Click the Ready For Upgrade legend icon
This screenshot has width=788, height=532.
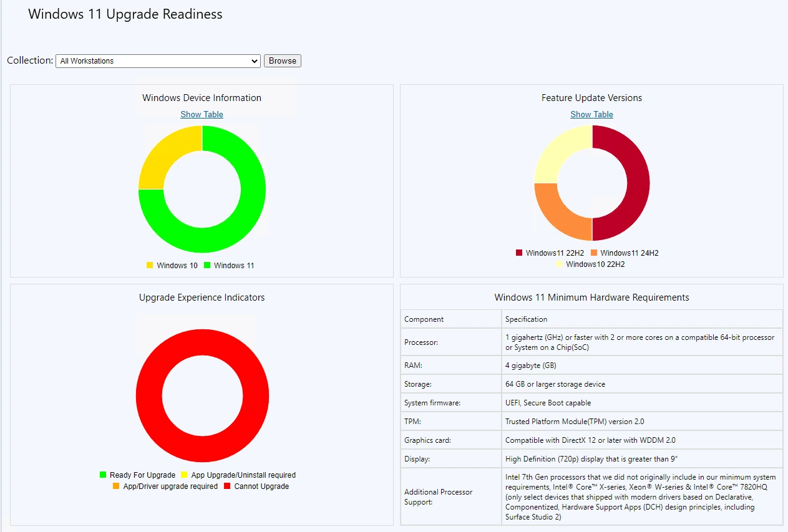pos(104,475)
